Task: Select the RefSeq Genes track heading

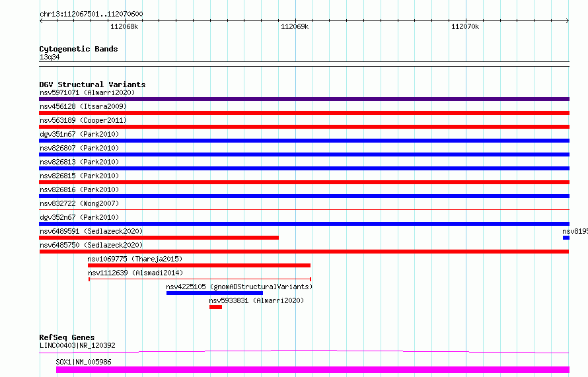Action: click(x=67, y=337)
